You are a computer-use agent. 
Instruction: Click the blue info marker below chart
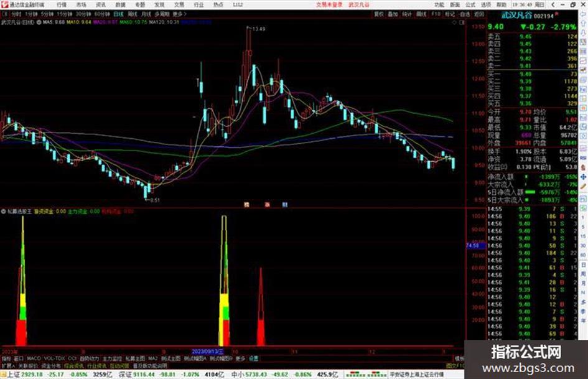point(284,205)
